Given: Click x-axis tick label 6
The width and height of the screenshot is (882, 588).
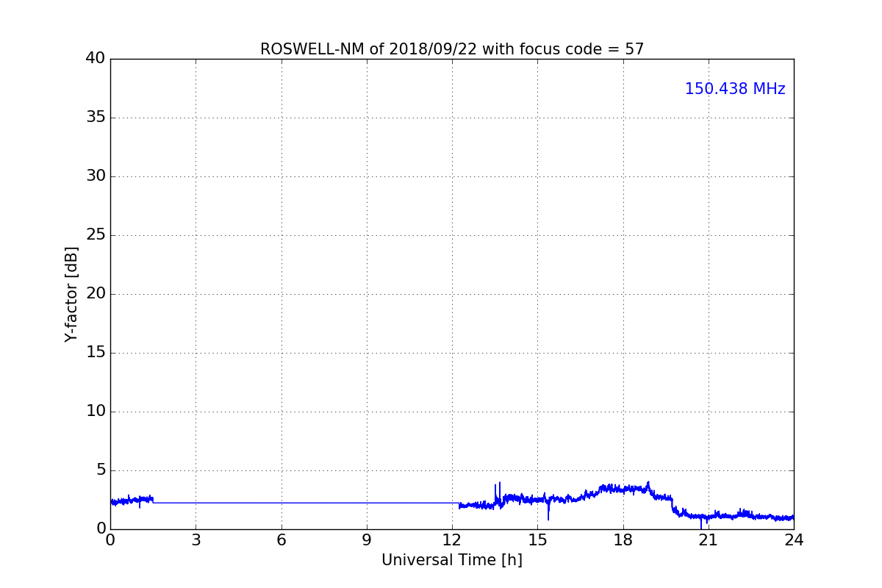Looking at the screenshot, I should pyautogui.click(x=282, y=540).
